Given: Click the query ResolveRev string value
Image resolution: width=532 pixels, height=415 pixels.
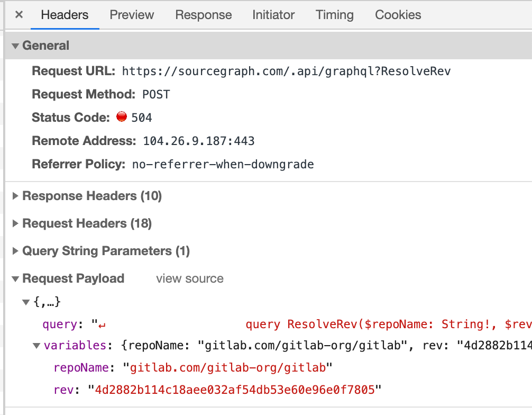Looking at the screenshot, I should point(389,324).
